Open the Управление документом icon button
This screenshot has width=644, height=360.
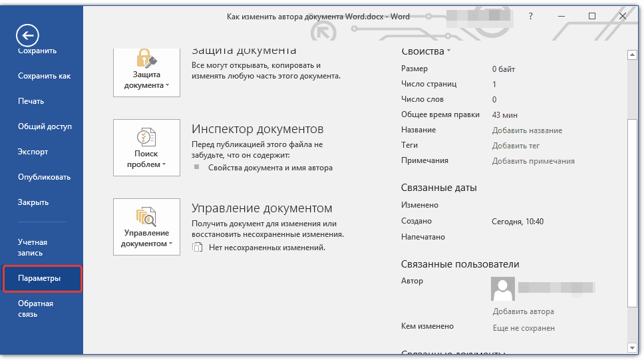tap(146, 227)
